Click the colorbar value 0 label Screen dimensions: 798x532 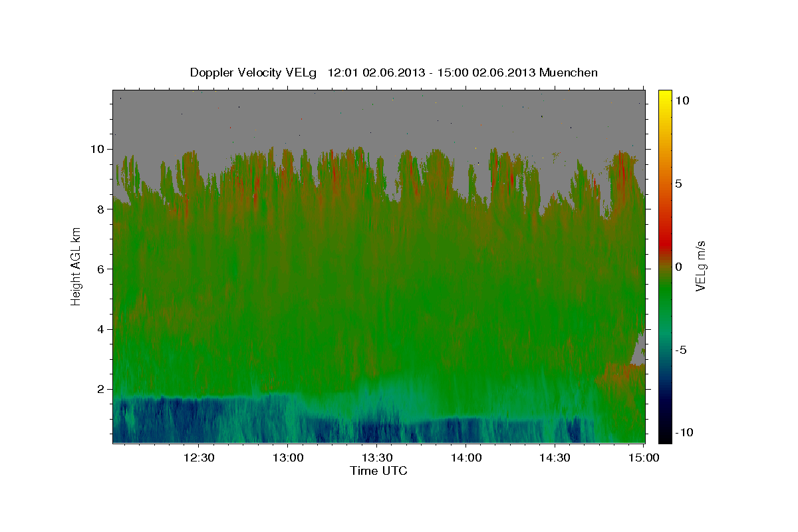click(679, 267)
